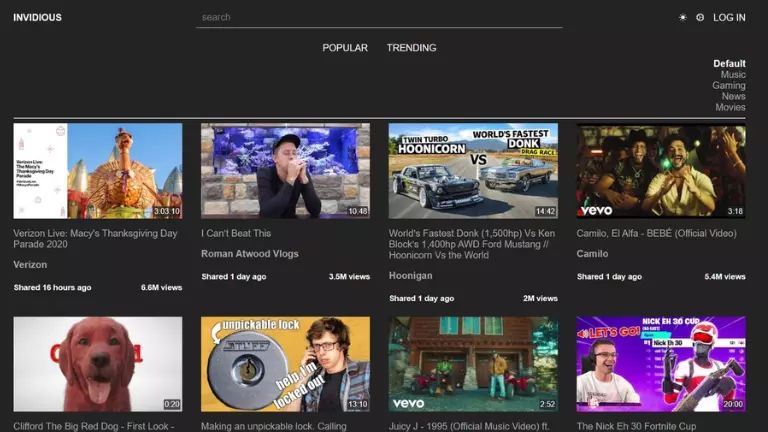The height and width of the screenshot is (432, 768).
Task: Open the I Can't Beat This thumbnail
Action: pos(286,171)
